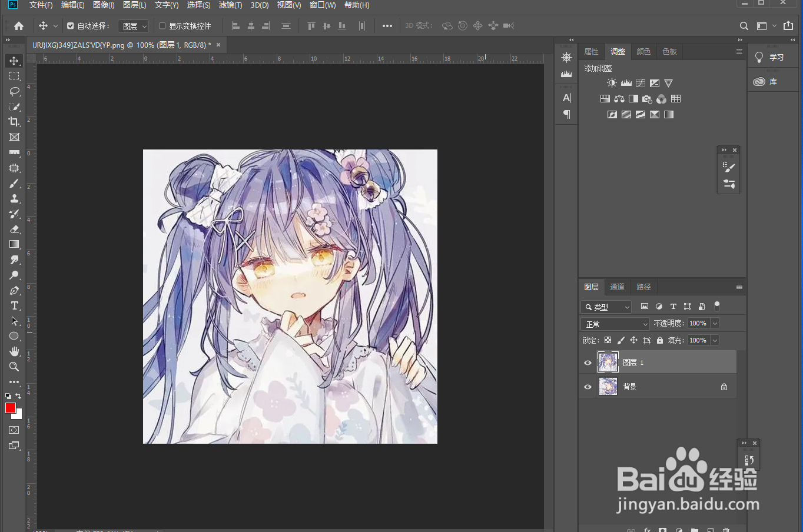Select the Zoom tool

(14, 367)
